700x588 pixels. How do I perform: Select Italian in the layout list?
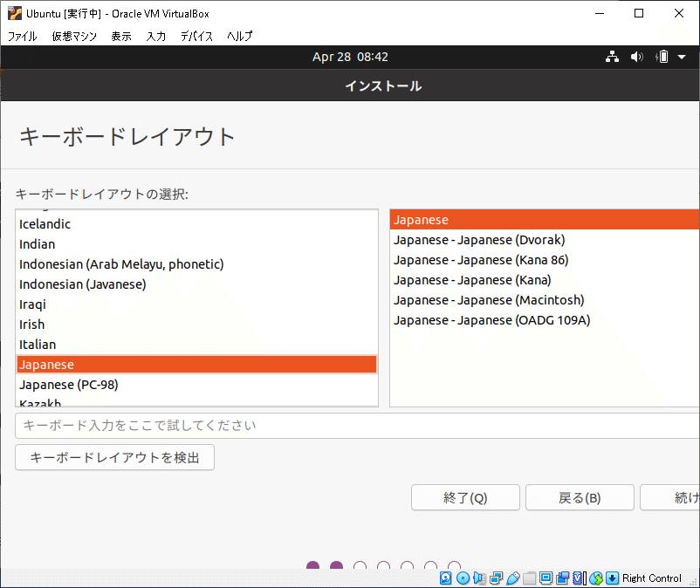point(196,345)
